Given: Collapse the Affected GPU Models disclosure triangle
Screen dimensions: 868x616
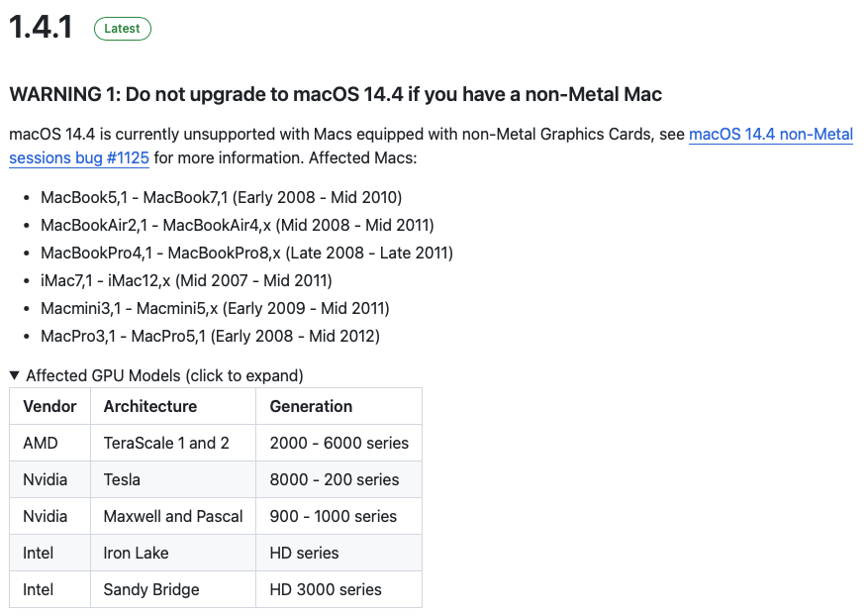Looking at the screenshot, I should [x=15, y=375].
